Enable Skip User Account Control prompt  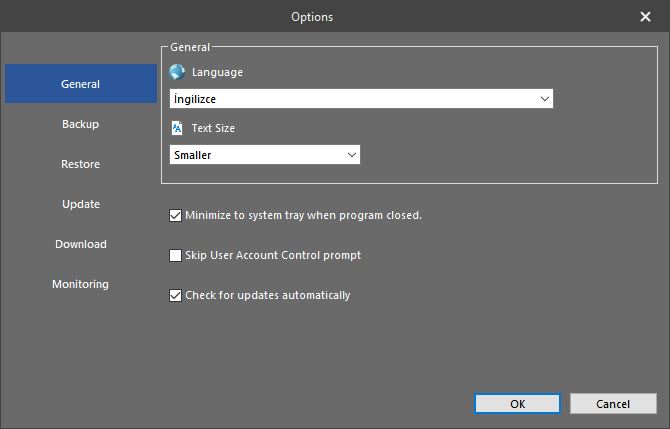tap(175, 256)
